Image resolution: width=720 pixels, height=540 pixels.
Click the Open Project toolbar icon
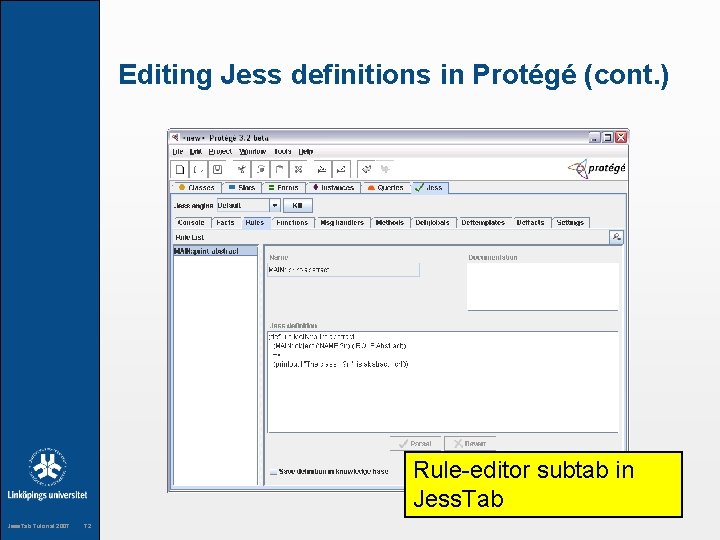pos(199,169)
